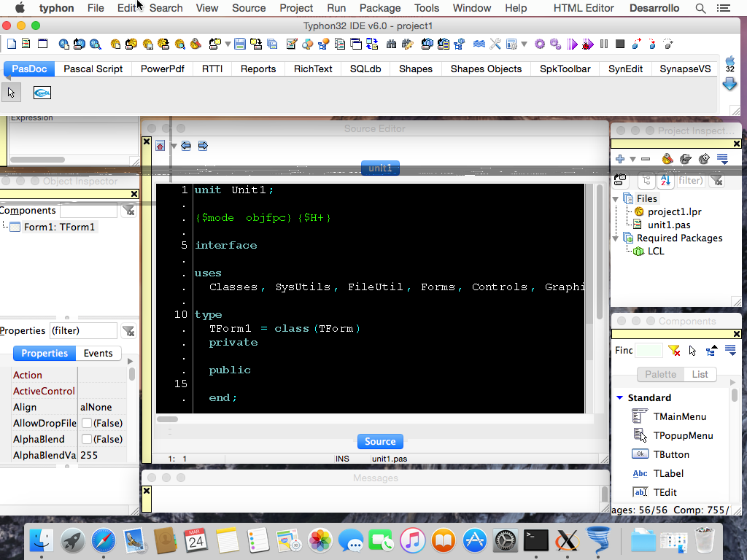Select unit1.pas in Project Inspector
The width and height of the screenshot is (747, 560).
(669, 225)
